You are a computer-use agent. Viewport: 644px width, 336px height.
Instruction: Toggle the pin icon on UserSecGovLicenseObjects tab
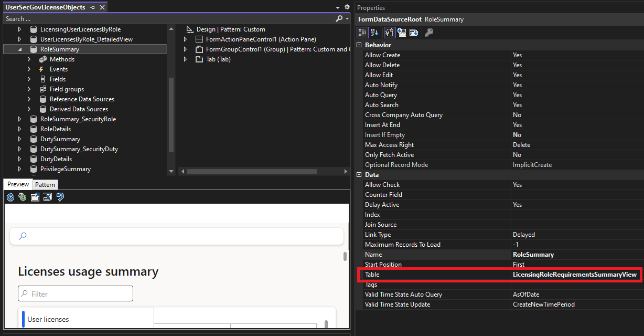pos(92,7)
